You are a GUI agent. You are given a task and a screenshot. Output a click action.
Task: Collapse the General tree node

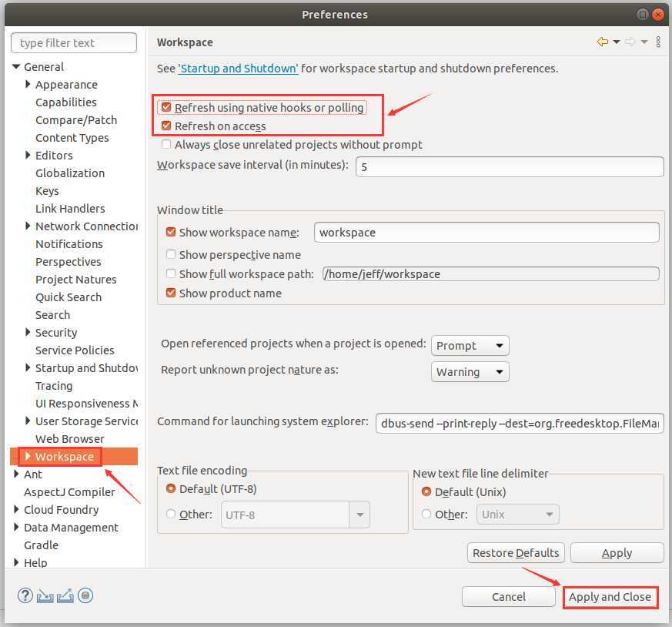tap(16, 66)
